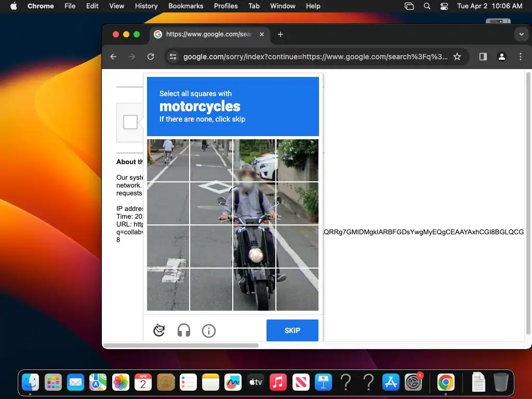
Task: Click the 'Select all squares with' instruction text
Action: (x=195, y=94)
